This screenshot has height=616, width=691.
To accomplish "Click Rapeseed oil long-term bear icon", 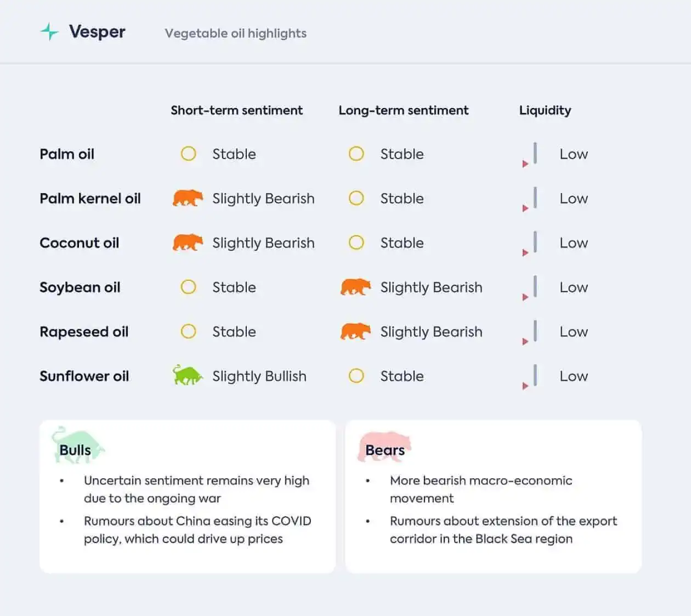I will pyautogui.click(x=355, y=331).
